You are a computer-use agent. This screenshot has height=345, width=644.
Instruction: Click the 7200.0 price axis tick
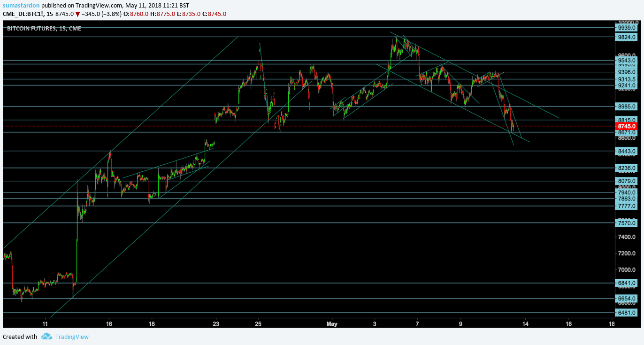[628, 253]
